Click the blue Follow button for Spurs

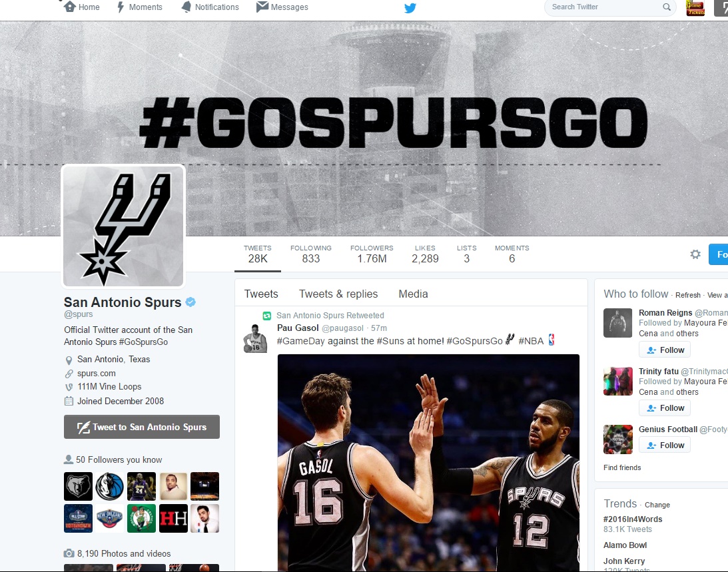(719, 254)
